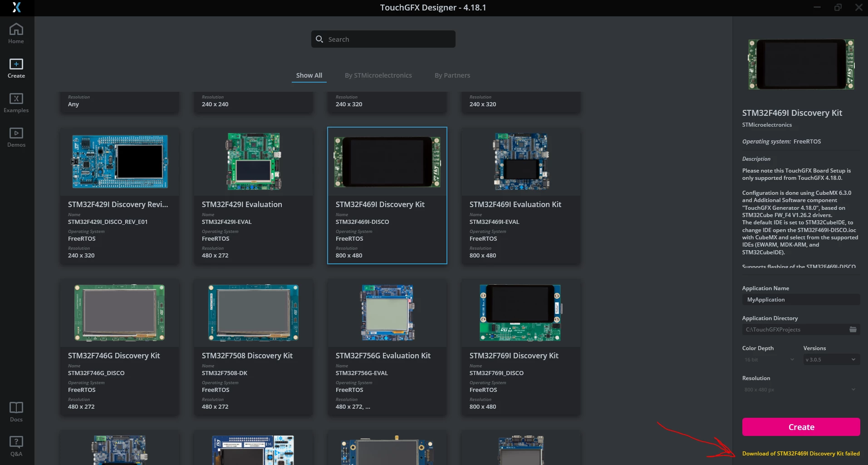Click the 'STM32F746G Discovery Kit' title
This screenshot has height=465, width=868.
pos(114,356)
